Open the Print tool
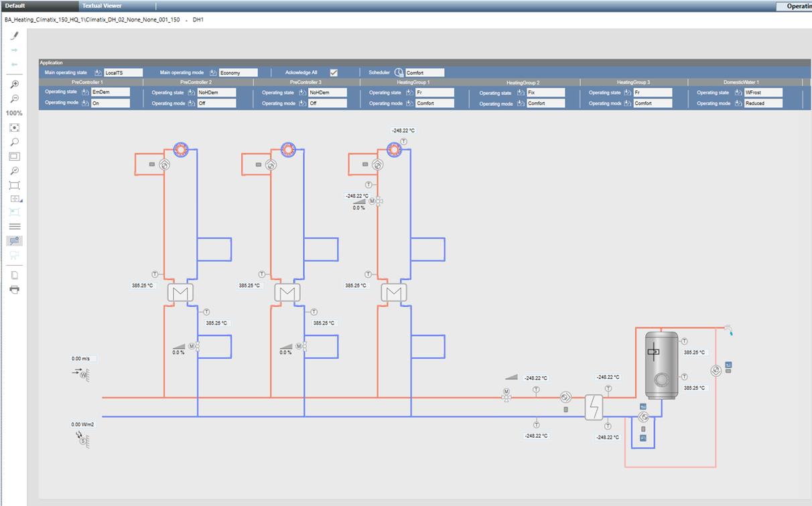This screenshot has width=812, height=506. [14, 289]
